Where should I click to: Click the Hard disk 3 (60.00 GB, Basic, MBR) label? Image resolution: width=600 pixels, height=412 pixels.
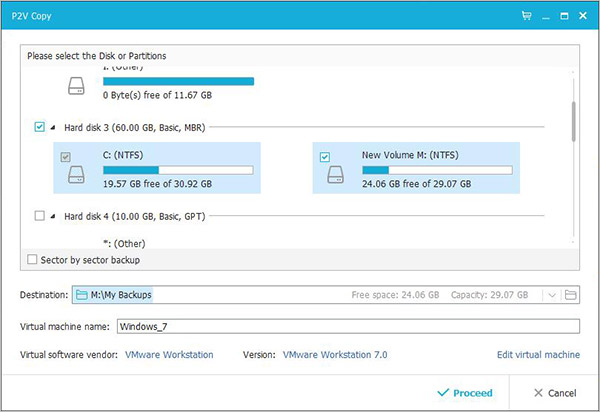coord(135,127)
